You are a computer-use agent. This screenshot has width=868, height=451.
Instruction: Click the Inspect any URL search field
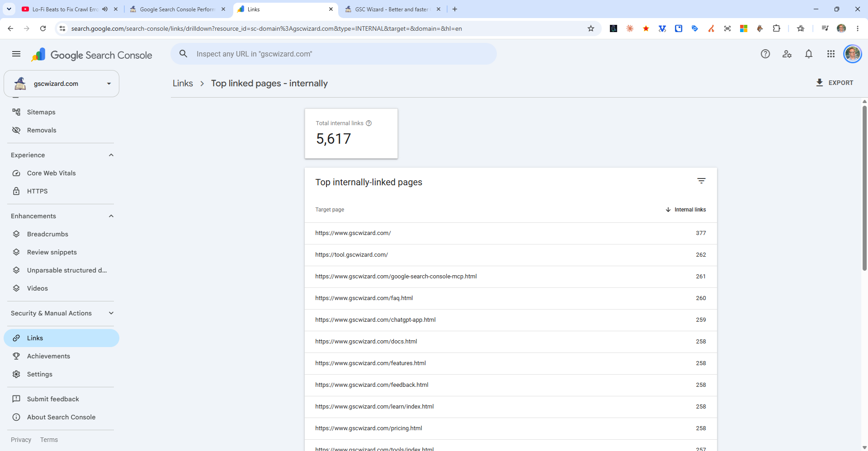334,54
